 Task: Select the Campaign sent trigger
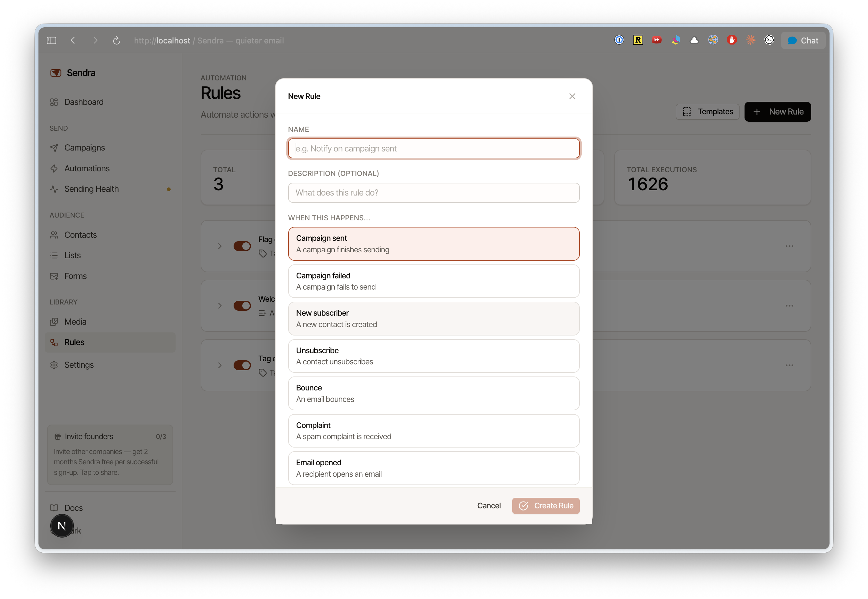pyautogui.click(x=434, y=244)
